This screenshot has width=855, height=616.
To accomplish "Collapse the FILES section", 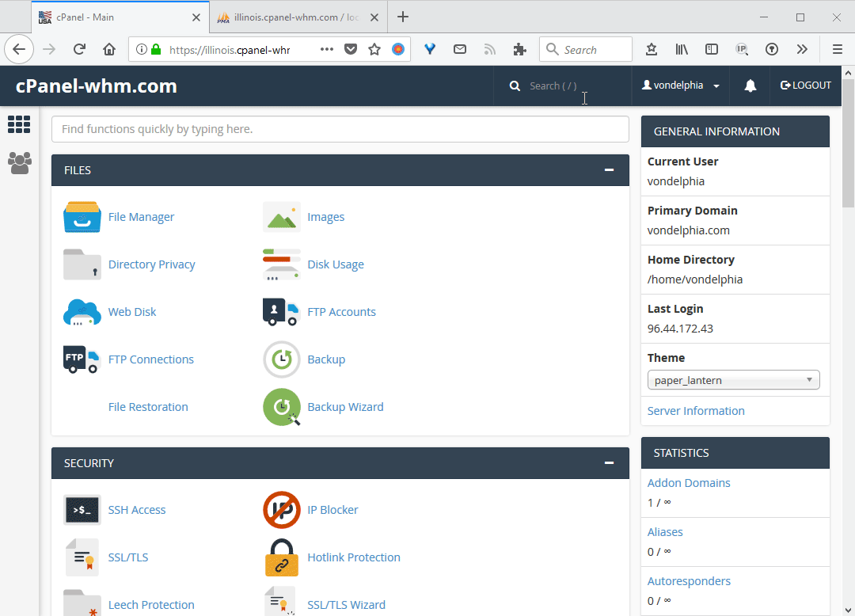I will (x=609, y=170).
